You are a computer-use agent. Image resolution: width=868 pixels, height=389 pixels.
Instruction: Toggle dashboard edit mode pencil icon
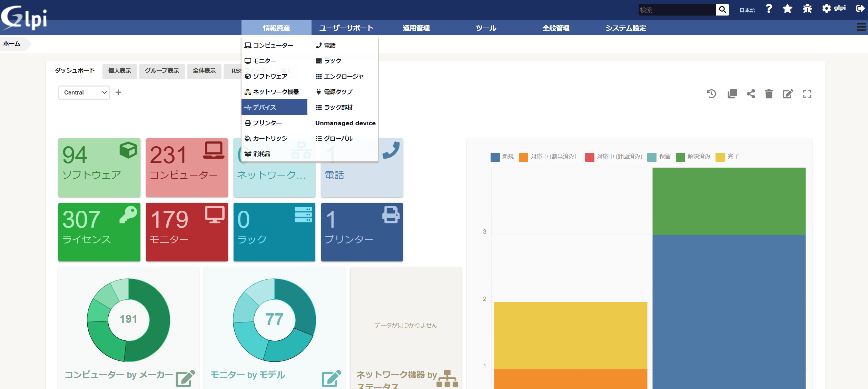point(788,94)
